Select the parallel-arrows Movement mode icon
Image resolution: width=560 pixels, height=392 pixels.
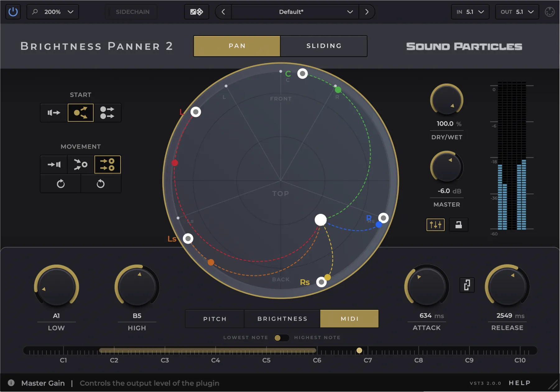pyautogui.click(x=108, y=164)
